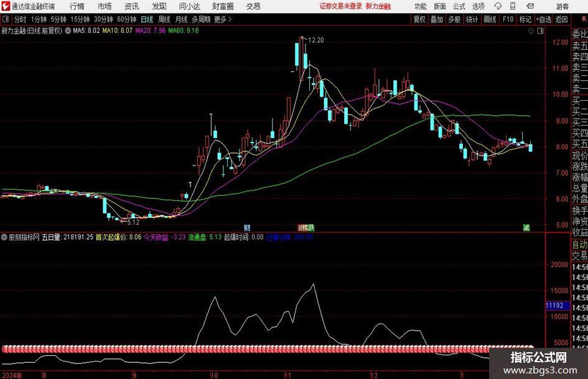Open the 版面 menu
The width and height of the screenshot is (588, 379).
(439, 6)
